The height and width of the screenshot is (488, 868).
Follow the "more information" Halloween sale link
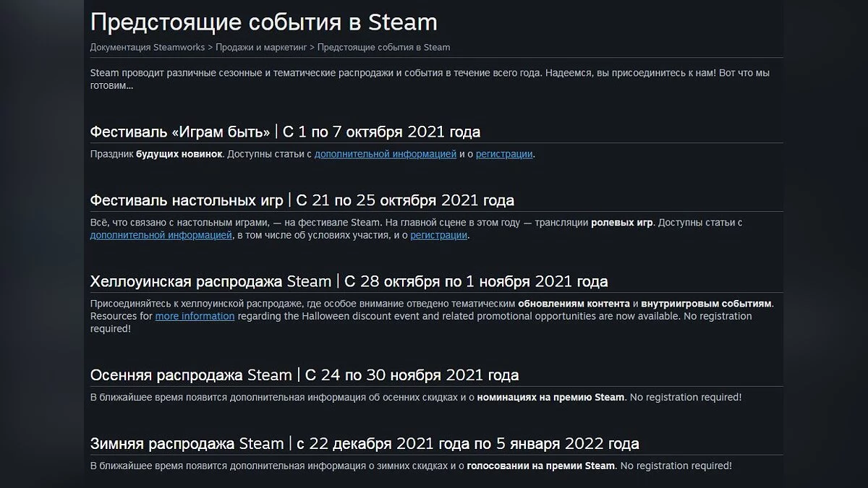(195, 317)
